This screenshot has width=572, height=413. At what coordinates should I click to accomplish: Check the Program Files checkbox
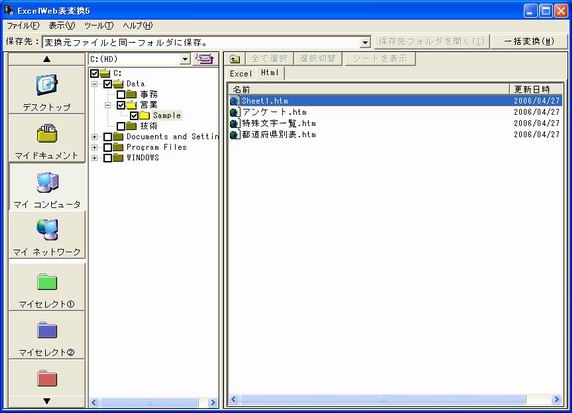coord(108,147)
